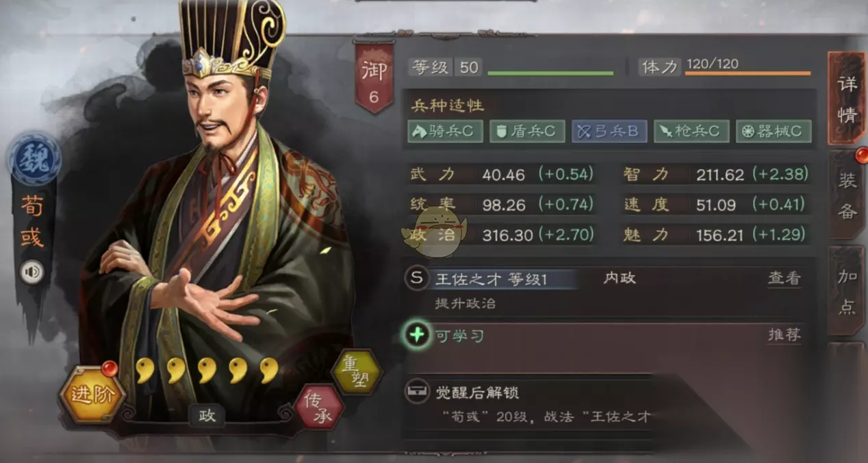Click the locked 觉醒后解锁 slot icon
This screenshot has height=463, width=868.
[x=416, y=392]
